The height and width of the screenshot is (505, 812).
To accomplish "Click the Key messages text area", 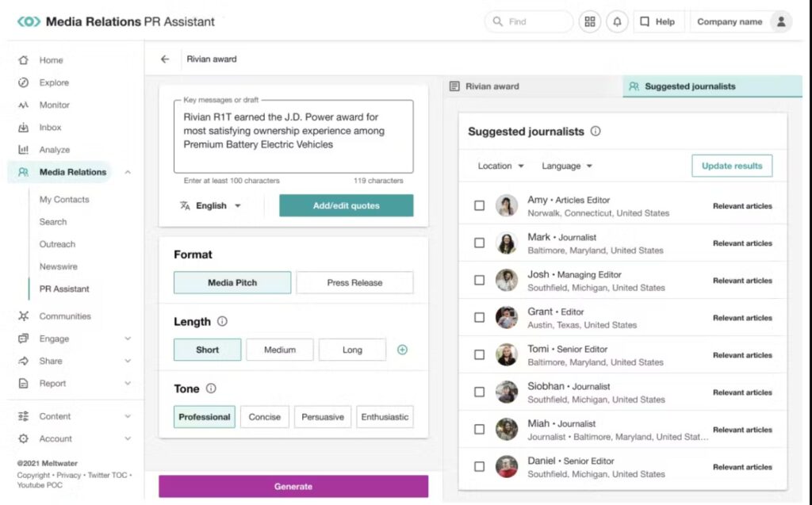I will pos(293,136).
